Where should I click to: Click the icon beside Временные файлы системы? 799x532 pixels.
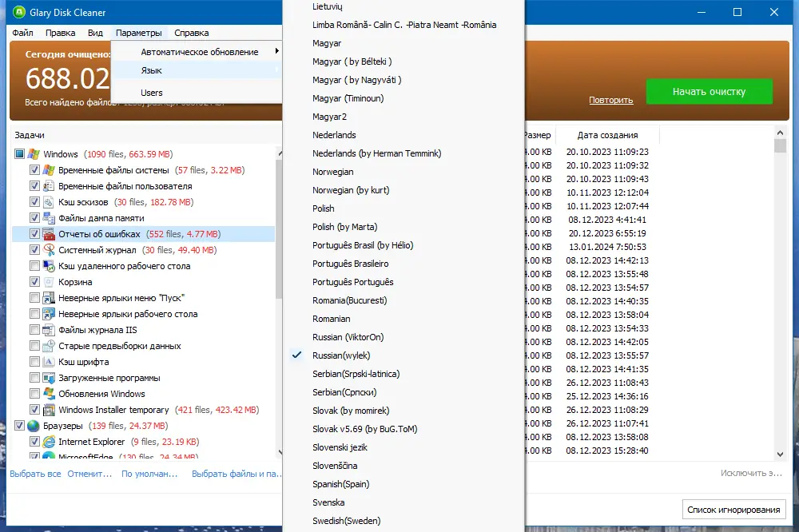(49, 170)
